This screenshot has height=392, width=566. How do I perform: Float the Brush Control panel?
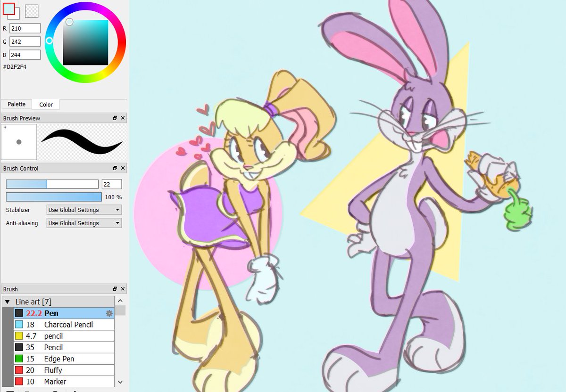coord(115,168)
